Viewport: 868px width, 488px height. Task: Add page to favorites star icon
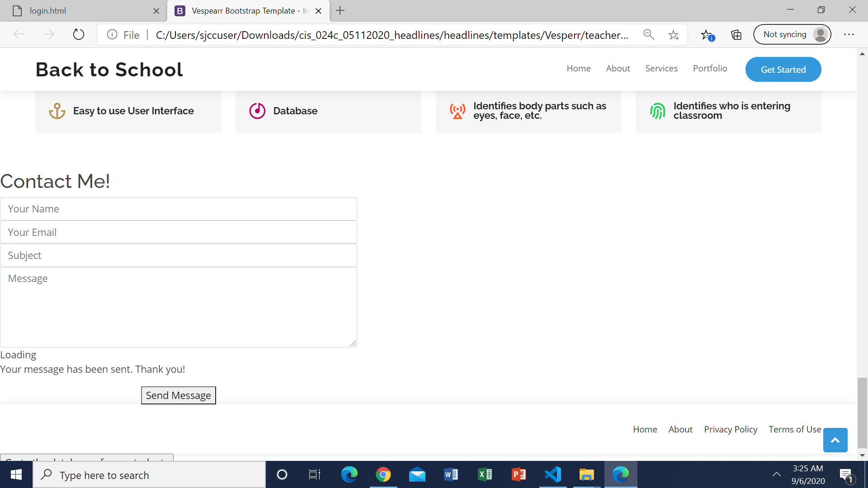click(x=674, y=35)
